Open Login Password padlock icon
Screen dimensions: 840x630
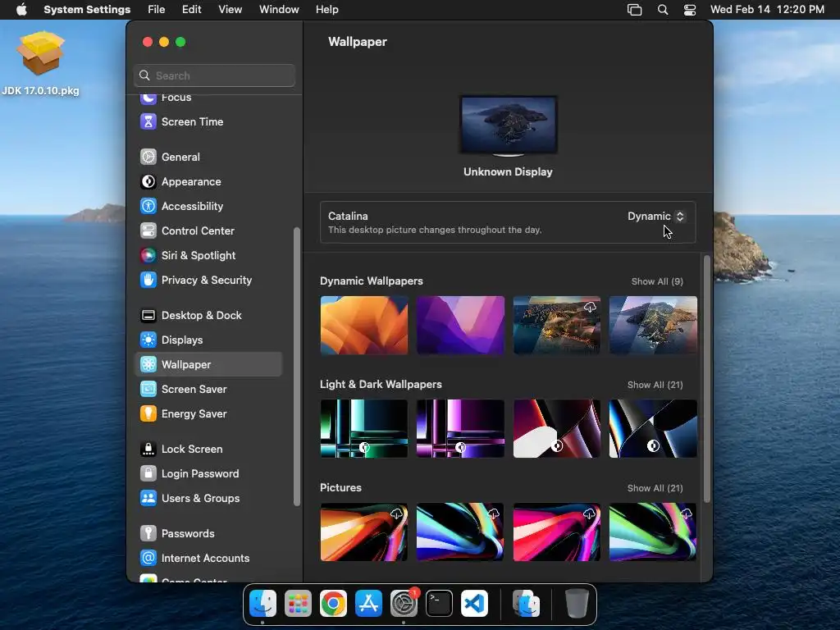point(148,474)
